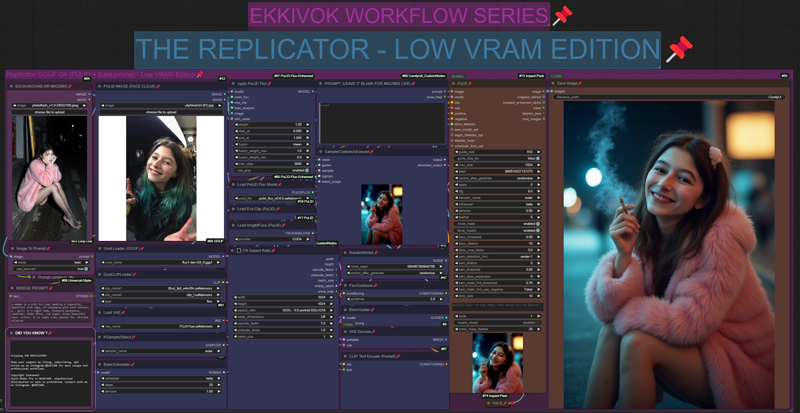Collapse the RandomNoise node dot
The image size is (800, 413).
pyautogui.click(x=345, y=253)
